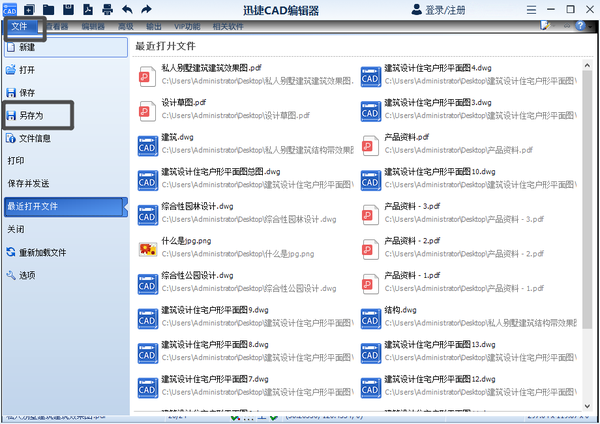Viewport: 600px width, 424px height.
Task: Open recent file 产品资料 - 2.pdf
Action: [x=469, y=248]
